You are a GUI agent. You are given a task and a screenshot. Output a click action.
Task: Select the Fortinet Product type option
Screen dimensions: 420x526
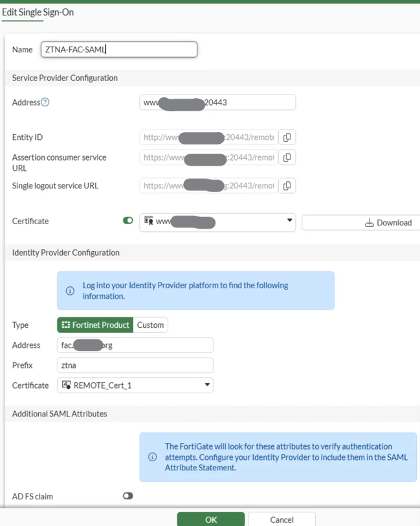(x=95, y=325)
